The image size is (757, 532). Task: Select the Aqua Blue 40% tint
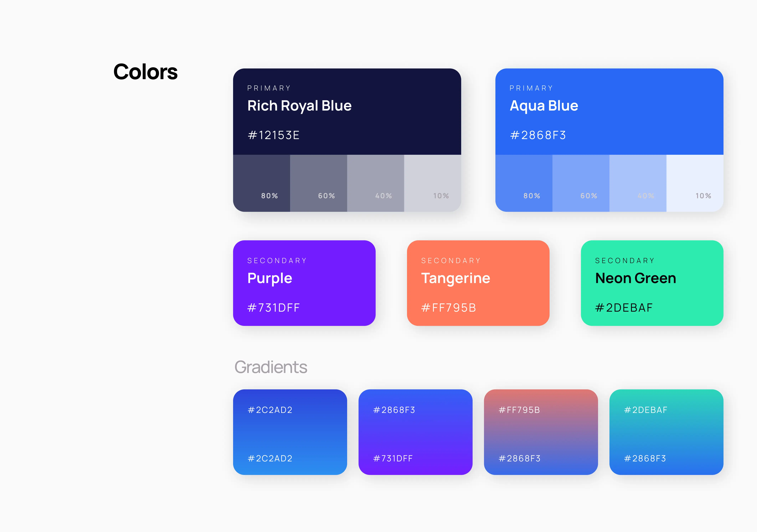[x=638, y=183]
